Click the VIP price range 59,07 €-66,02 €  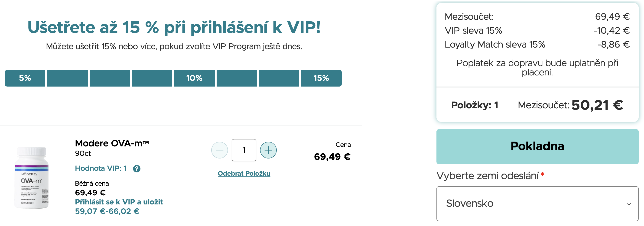click(107, 211)
